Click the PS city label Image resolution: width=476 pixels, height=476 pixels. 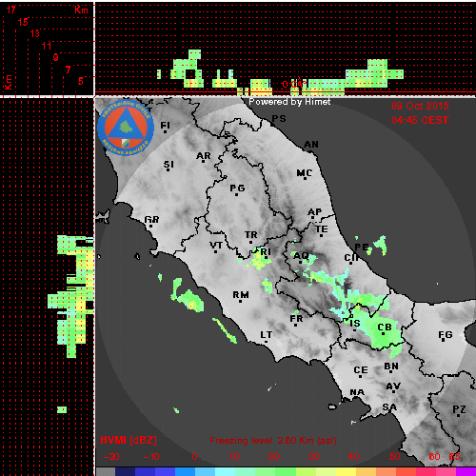pos(279,119)
